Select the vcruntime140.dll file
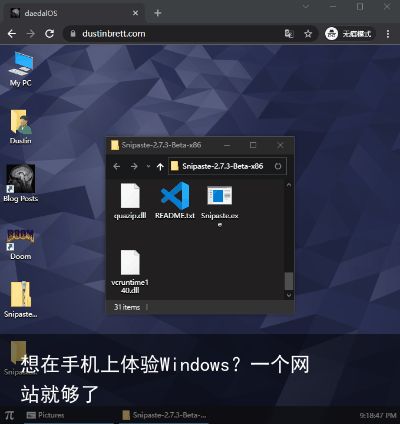 click(130, 272)
